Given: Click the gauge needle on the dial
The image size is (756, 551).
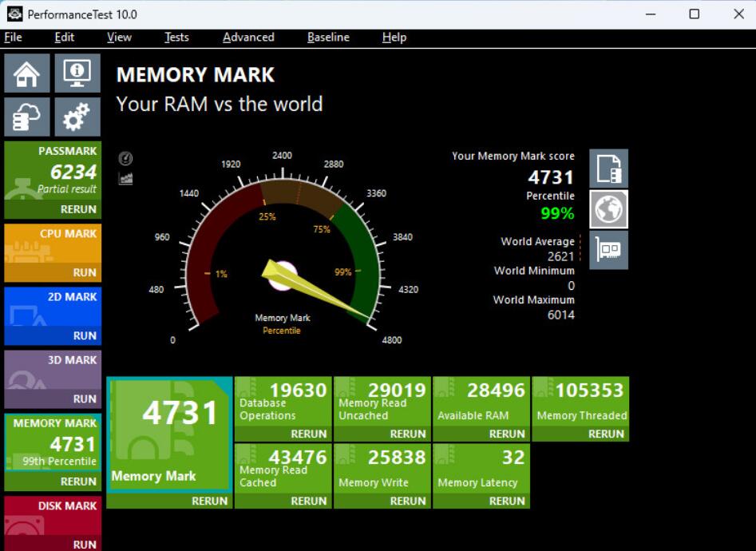Looking at the screenshot, I should tap(315, 291).
